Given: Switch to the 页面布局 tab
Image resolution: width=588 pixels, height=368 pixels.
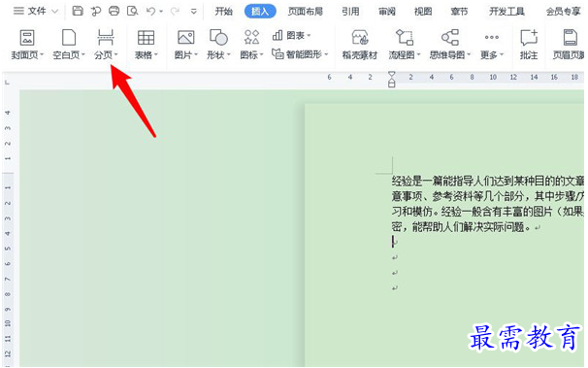Looking at the screenshot, I should [x=306, y=12].
